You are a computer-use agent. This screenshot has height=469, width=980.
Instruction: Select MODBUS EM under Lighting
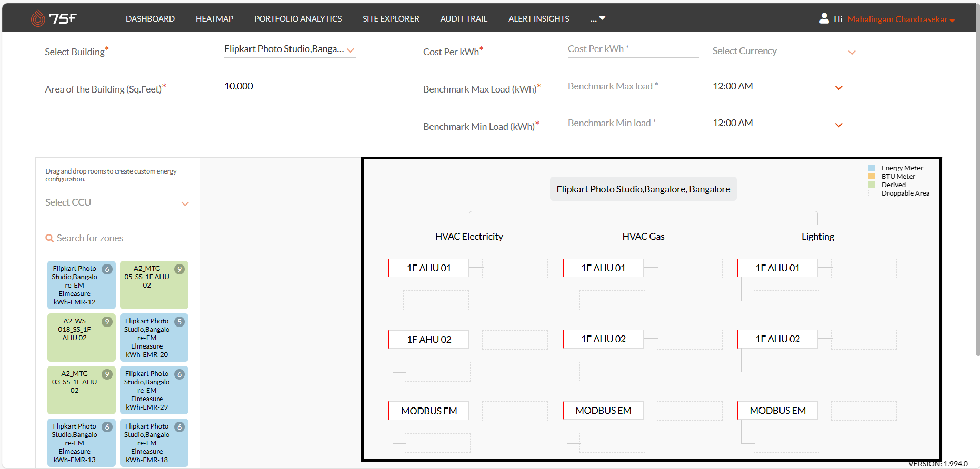coord(777,411)
